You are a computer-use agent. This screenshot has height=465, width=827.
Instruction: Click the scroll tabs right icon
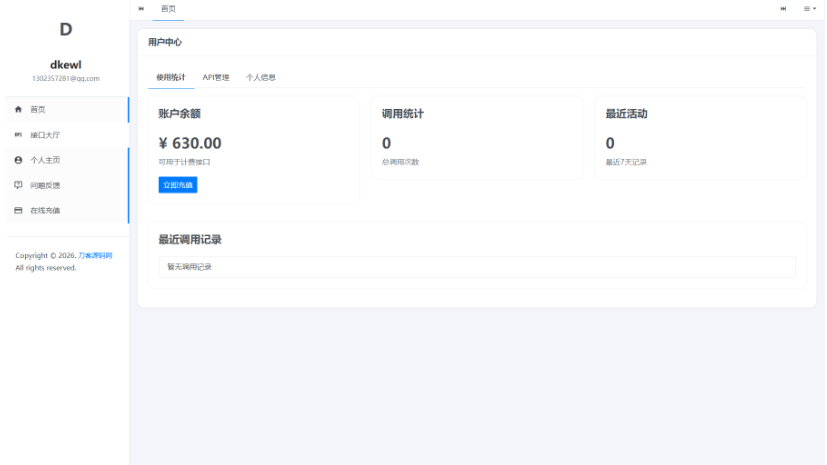(783, 8)
